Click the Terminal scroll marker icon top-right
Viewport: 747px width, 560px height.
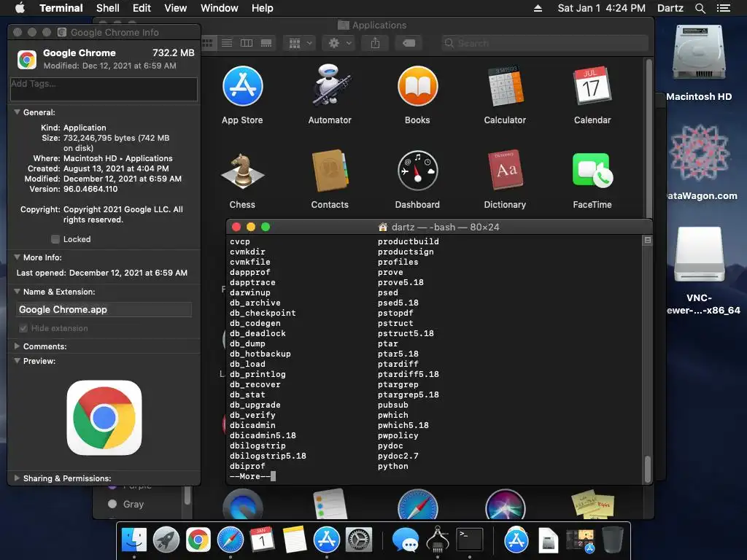click(x=648, y=240)
